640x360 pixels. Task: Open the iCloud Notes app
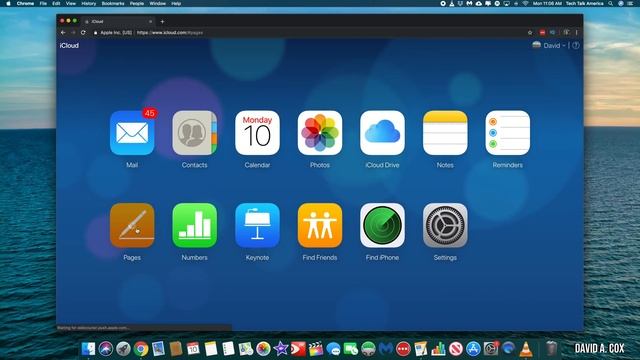[x=445, y=133]
